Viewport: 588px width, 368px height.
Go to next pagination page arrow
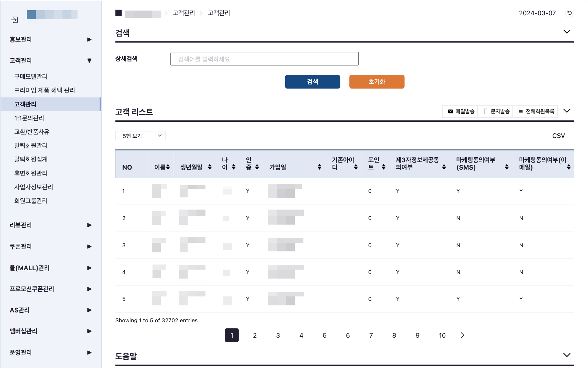point(462,335)
